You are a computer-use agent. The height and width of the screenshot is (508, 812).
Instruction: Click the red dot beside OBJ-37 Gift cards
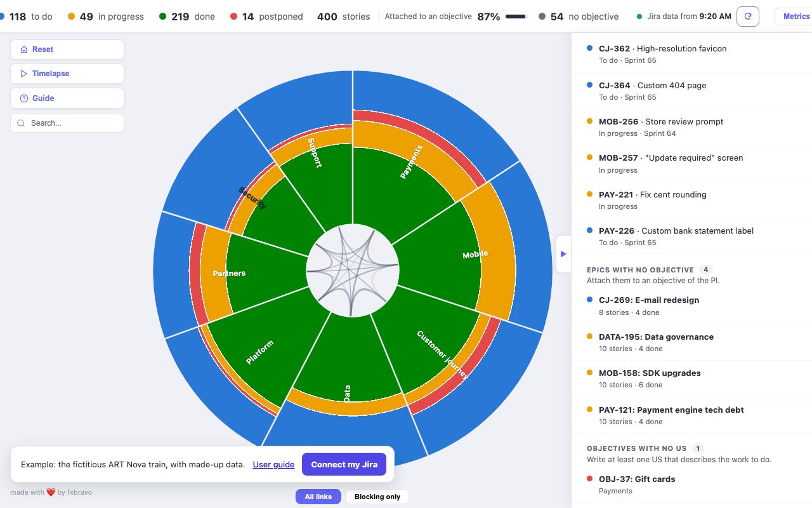(x=590, y=479)
